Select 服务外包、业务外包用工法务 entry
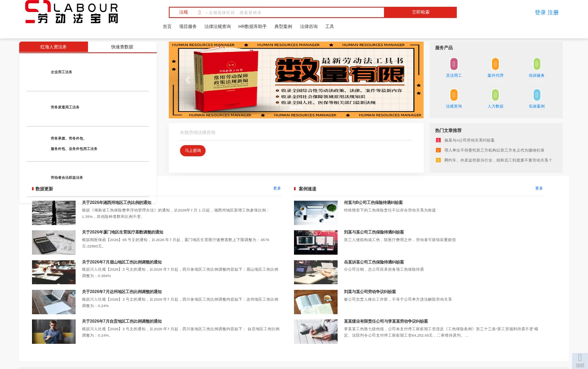This screenshot has height=369, width=588. pos(74,149)
